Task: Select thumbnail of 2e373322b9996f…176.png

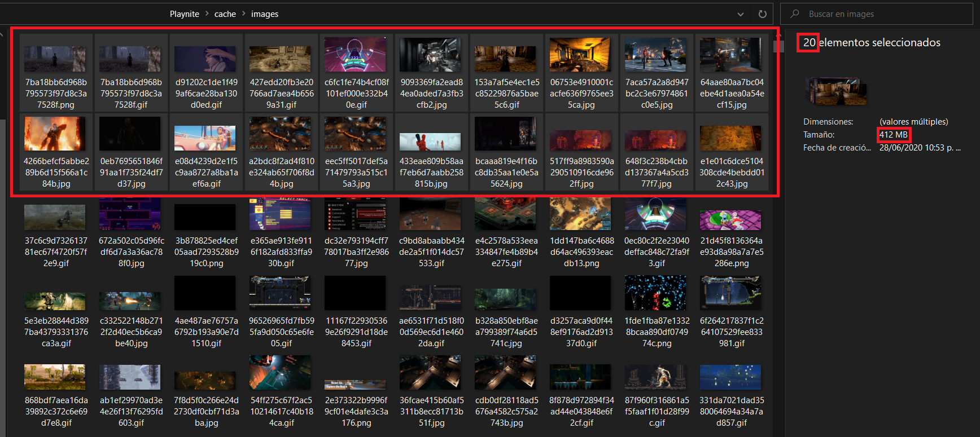Action: (x=355, y=385)
